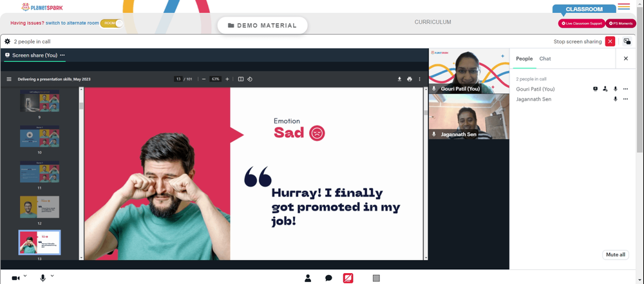Select slide 12 thumbnail
Viewport: 644px width, 284px height.
[x=39, y=207]
